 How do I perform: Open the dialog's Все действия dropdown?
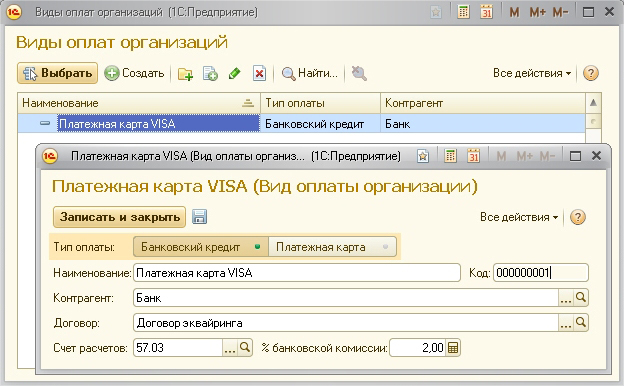519,217
